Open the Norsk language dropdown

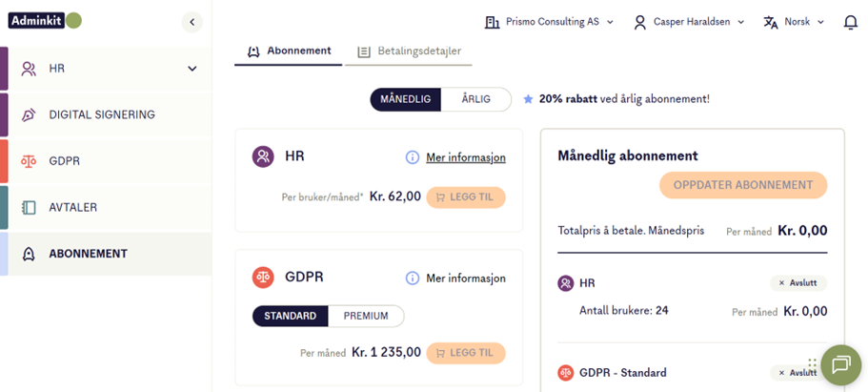coord(794,22)
